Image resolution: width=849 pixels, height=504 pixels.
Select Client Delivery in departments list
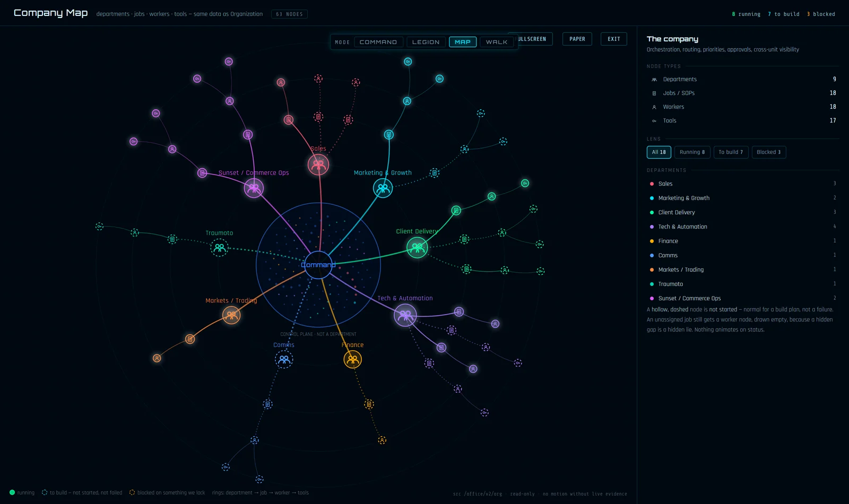(x=743, y=212)
